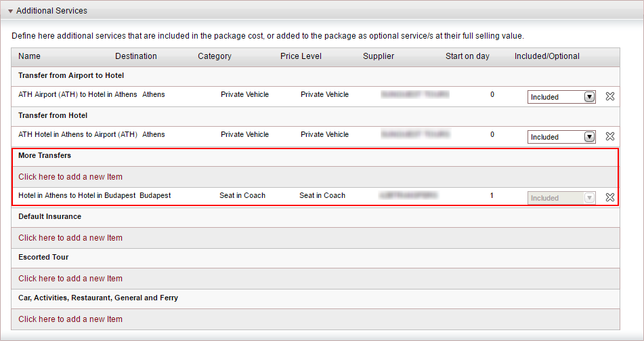Select Hotel in Athens to Hotel in Budapest row
Image resolution: width=644 pixels, height=341 pixels.
[315, 197]
